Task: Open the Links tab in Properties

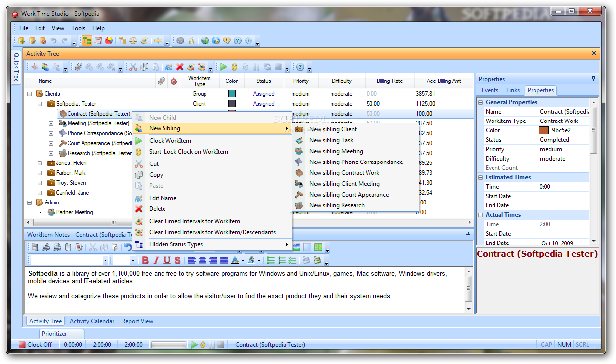Action: tap(513, 90)
